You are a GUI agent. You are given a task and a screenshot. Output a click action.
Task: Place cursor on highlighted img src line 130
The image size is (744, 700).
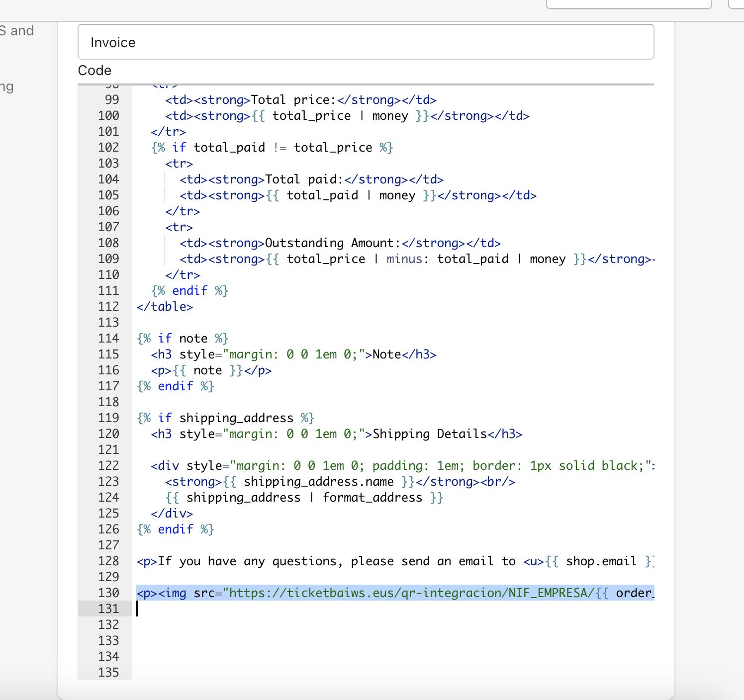pyautogui.click(x=395, y=593)
